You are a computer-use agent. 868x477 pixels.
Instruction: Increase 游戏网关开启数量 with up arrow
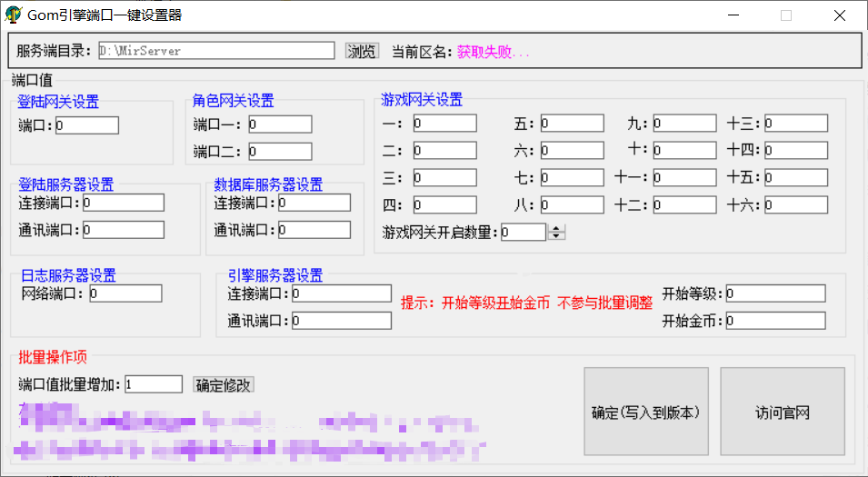coord(556,228)
